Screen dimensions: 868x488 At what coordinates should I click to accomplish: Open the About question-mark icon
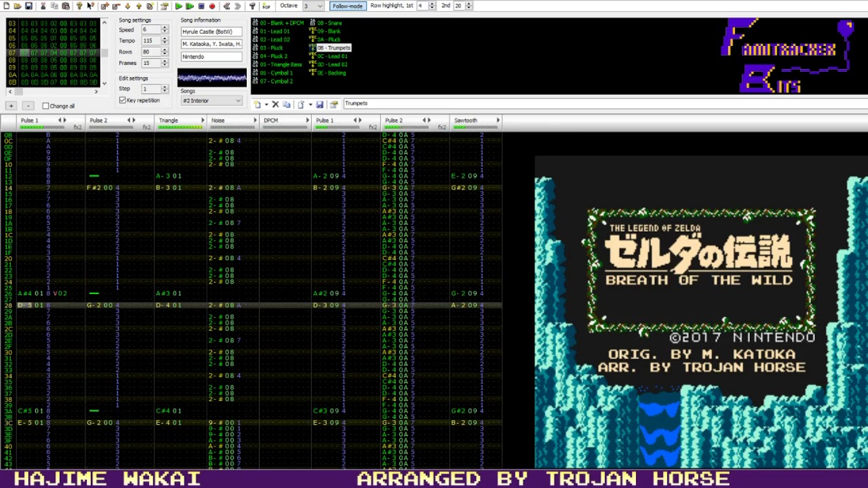point(79,6)
